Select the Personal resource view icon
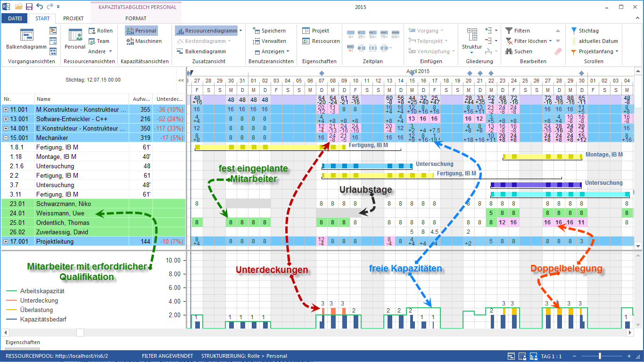644x362 pixels. pos(75,35)
